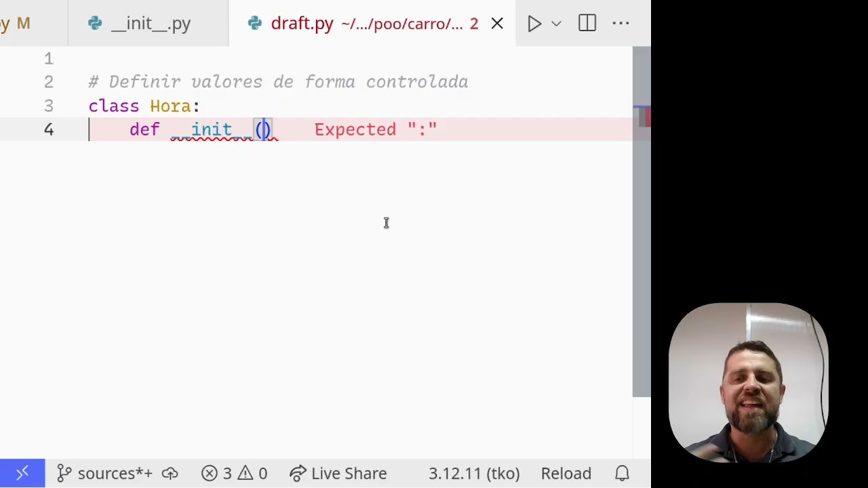868x488 pixels.
Task: Publish changes with the cloud sync icon
Action: coord(170,473)
